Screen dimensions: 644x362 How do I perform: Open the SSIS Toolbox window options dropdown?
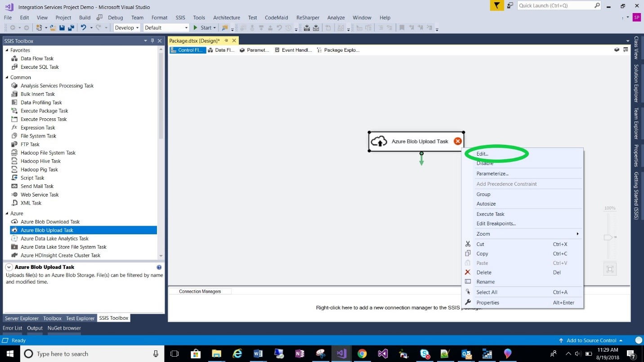click(146, 40)
